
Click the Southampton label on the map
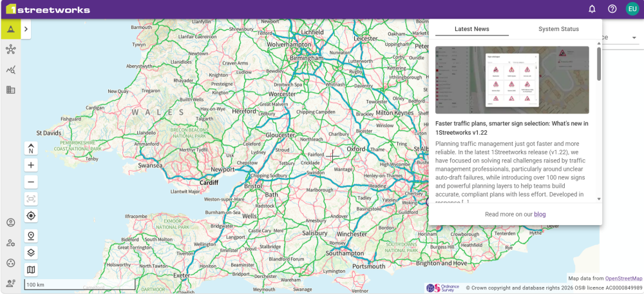click(344, 253)
